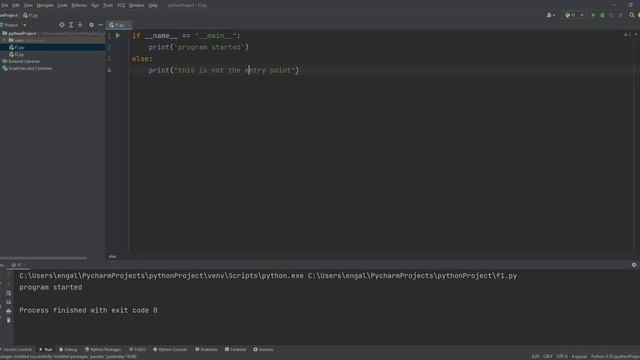The width and height of the screenshot is (640, 360).
Task: Click UTF-8 encoding in status bar
Action: [562, 356]
